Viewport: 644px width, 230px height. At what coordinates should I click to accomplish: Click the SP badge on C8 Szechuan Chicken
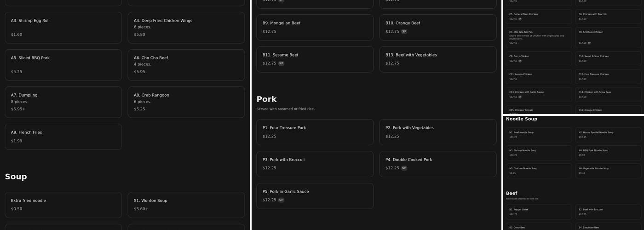[x=589, y=43]
